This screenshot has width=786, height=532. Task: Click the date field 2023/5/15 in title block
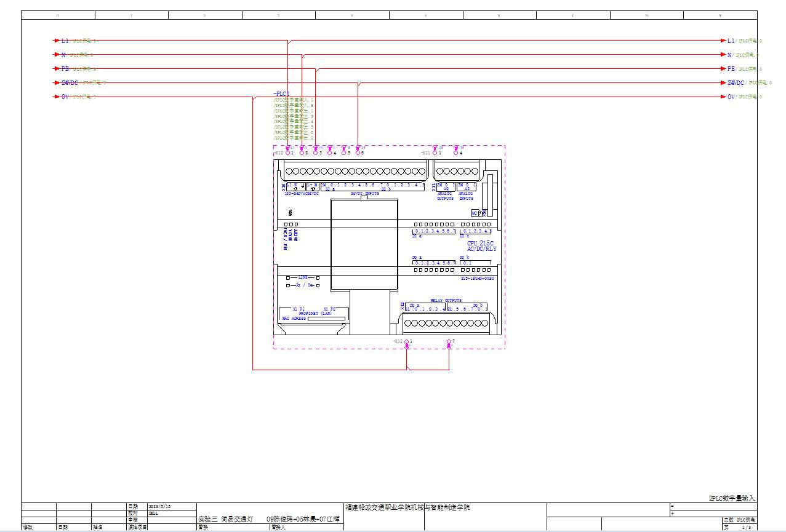coord(159,506)
